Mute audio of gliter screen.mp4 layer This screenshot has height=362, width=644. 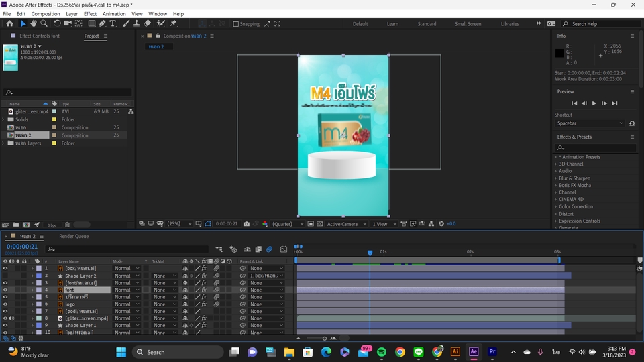click(11, 318)
